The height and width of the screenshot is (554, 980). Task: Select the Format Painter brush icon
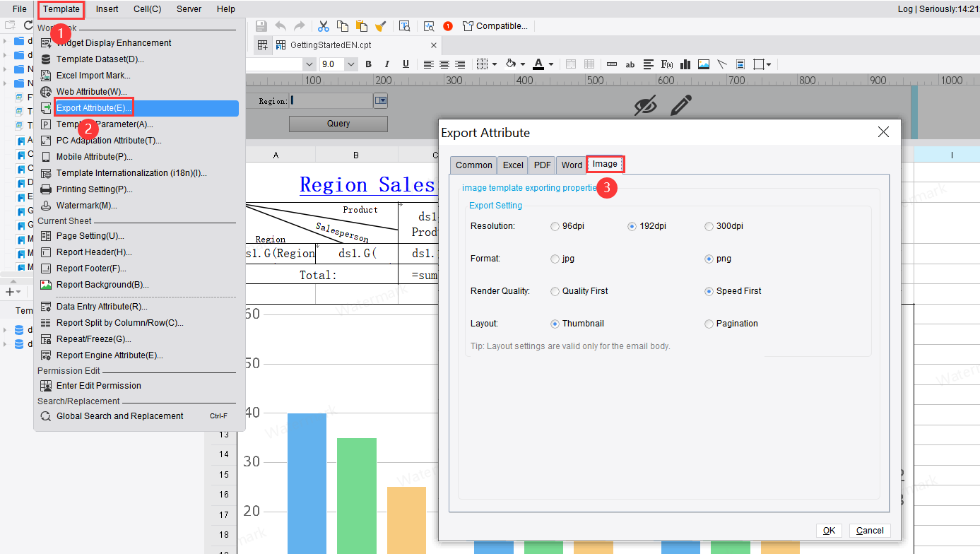pos(380,26)
